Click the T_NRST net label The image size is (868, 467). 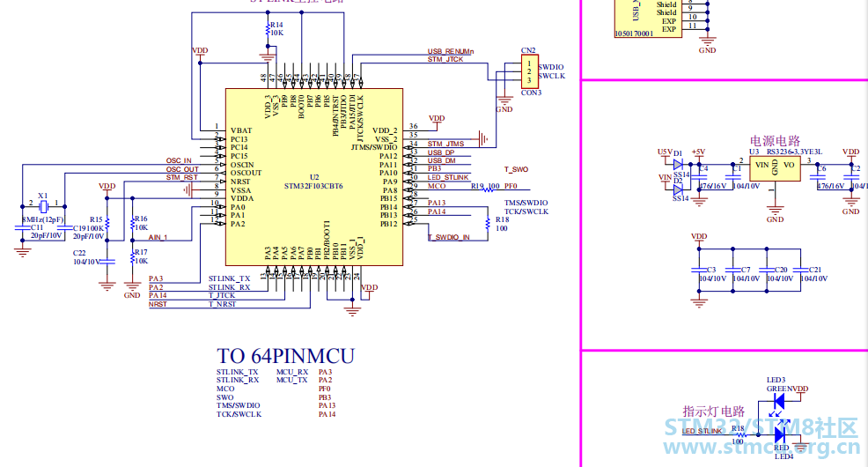point(222,304)
